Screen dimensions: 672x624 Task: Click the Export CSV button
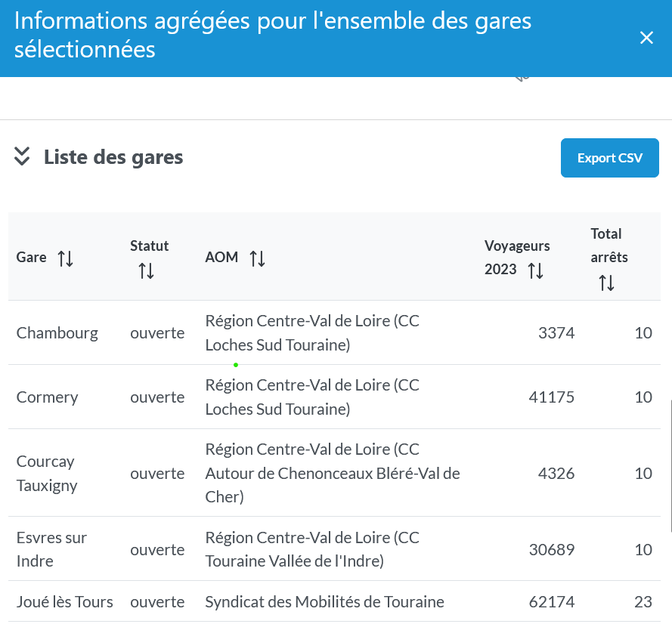(x=609, y=158)
